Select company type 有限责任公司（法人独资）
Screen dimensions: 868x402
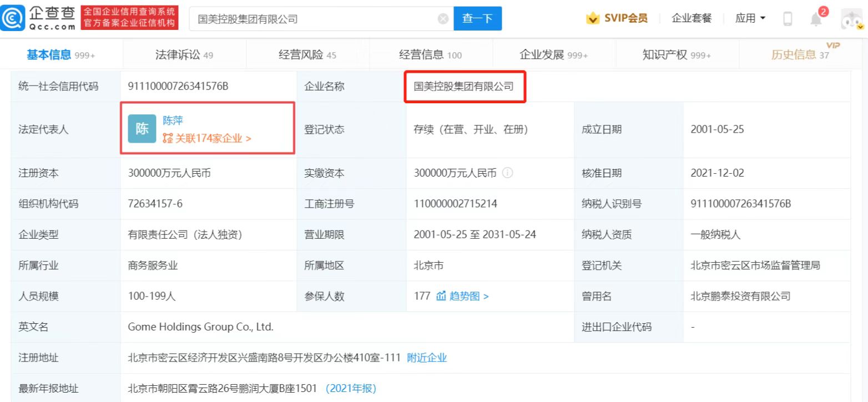click(x=185, y=235)
